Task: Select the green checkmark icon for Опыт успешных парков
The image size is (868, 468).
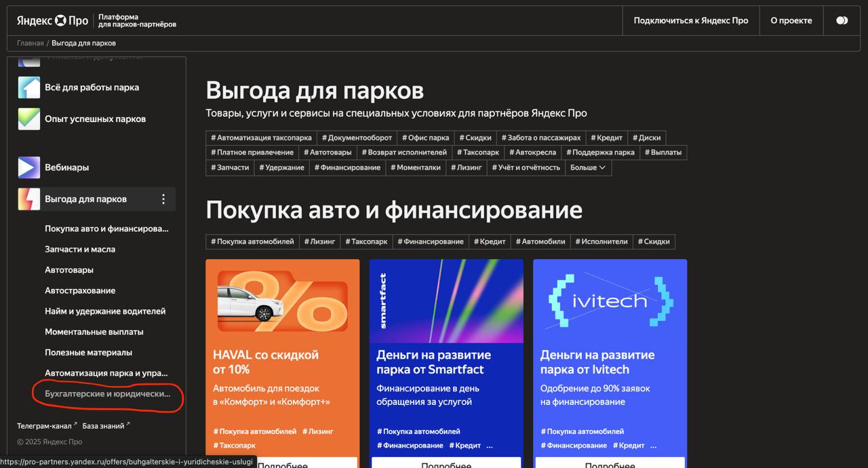Action: tap(29, 119)
